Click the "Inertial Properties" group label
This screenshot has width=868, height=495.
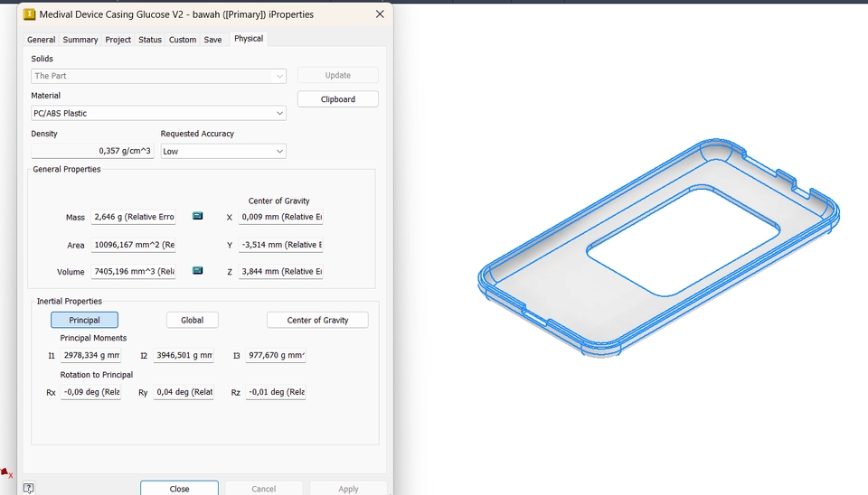[70, 302]
